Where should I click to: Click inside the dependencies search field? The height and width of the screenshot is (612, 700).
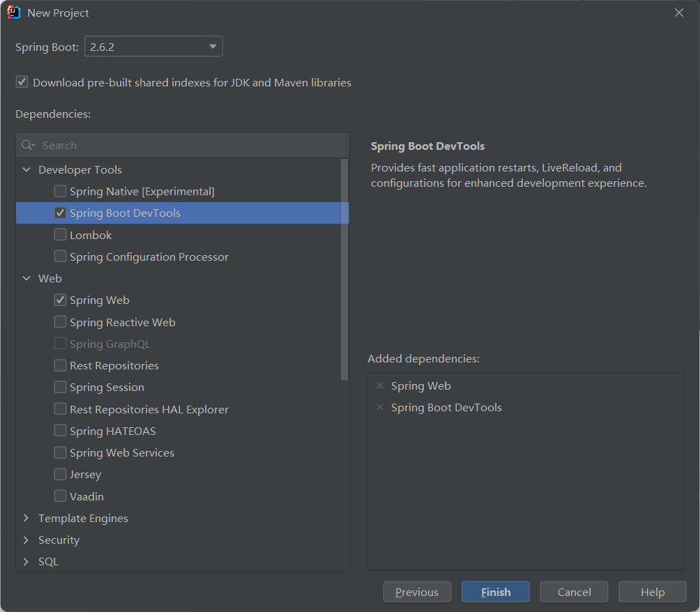coord(139,145)
